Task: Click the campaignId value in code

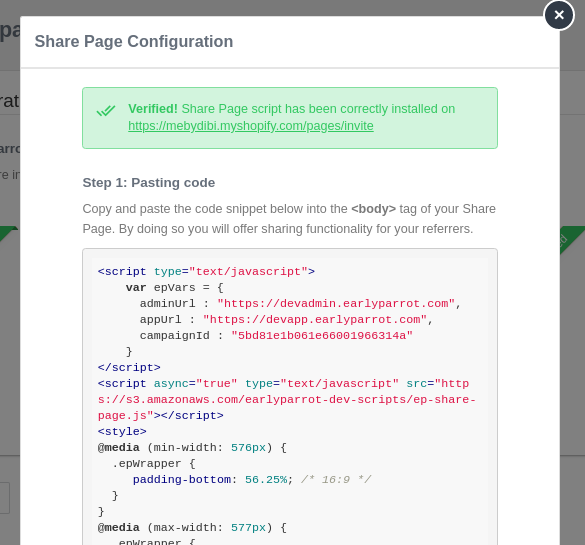Action: (x=322, y=336)
